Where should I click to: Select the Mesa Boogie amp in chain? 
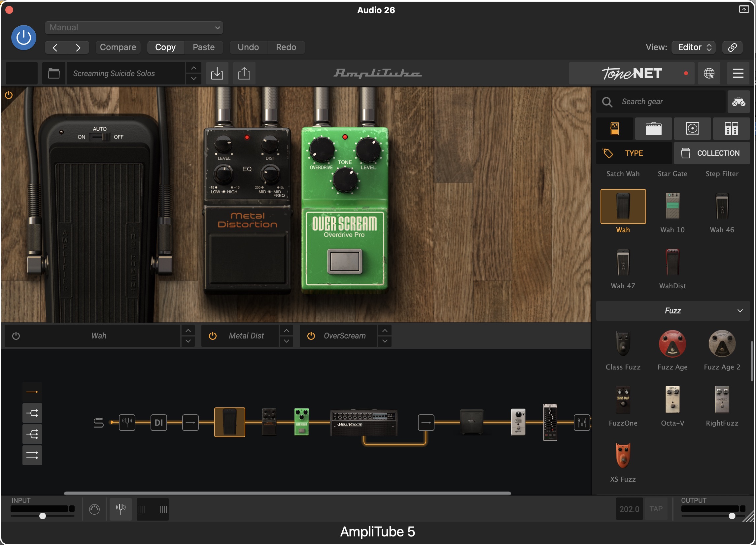pyautogui.click(x=364, y=423)
